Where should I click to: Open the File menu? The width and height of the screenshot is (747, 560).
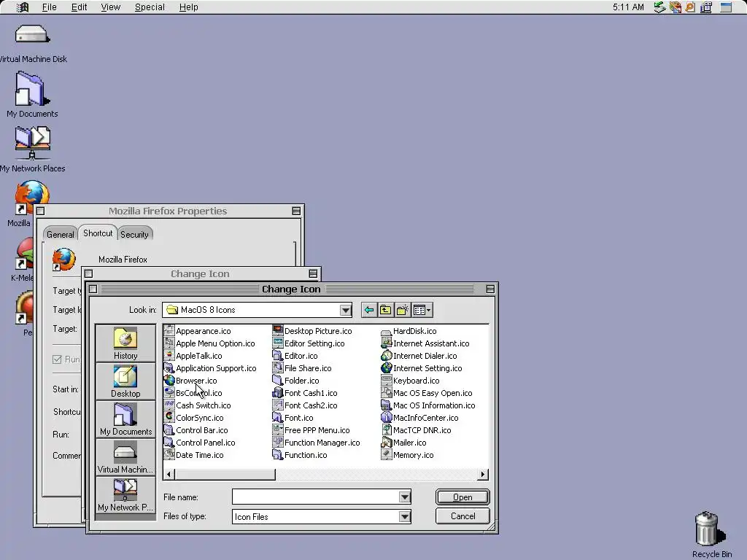pos(50,7)
